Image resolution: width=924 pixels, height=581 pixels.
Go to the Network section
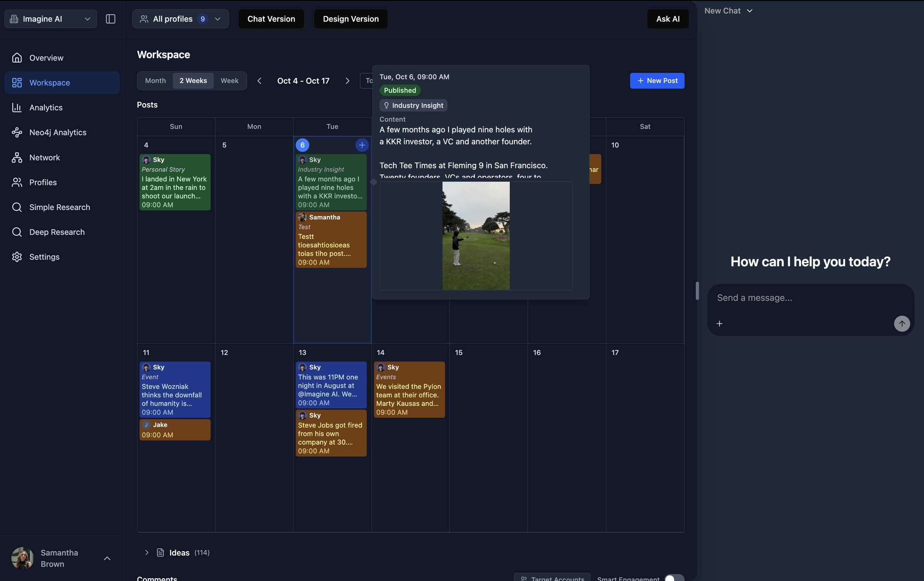[62, 157]
